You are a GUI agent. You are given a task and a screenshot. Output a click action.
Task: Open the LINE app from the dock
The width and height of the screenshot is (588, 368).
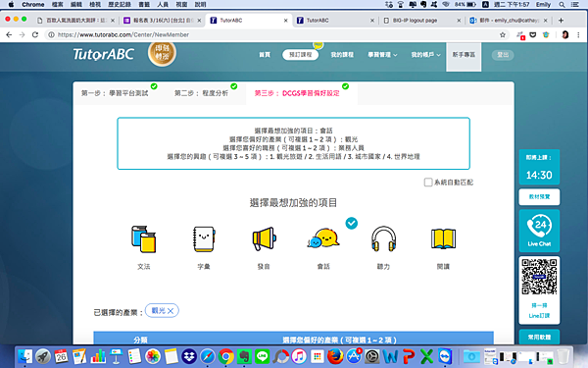[262, 356]
